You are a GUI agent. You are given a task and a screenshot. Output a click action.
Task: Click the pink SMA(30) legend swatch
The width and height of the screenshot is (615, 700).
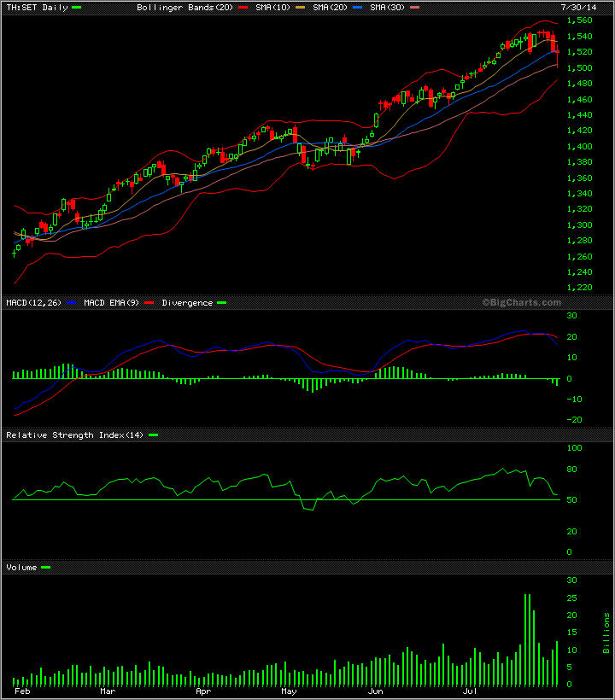pyautogui.click(x=414, y=8)
